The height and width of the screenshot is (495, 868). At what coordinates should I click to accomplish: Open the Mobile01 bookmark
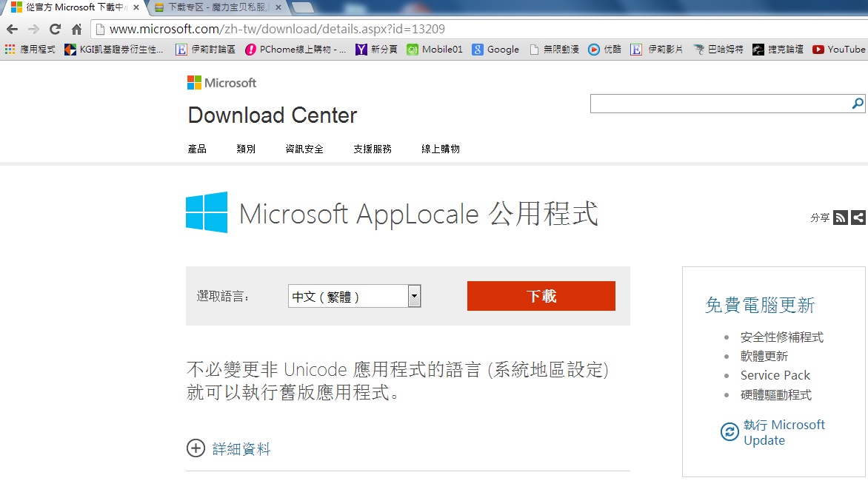click(435, 50)
